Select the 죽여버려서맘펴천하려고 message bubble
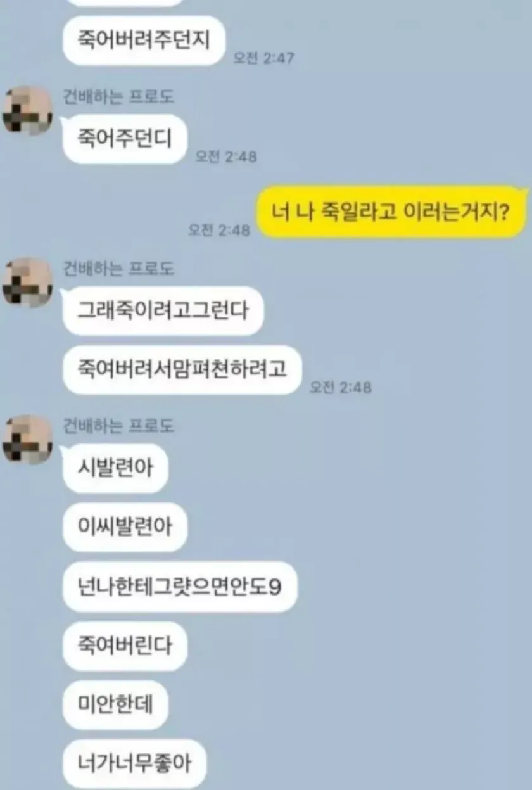This screenshot has height=790, width=532. [182, 370]
